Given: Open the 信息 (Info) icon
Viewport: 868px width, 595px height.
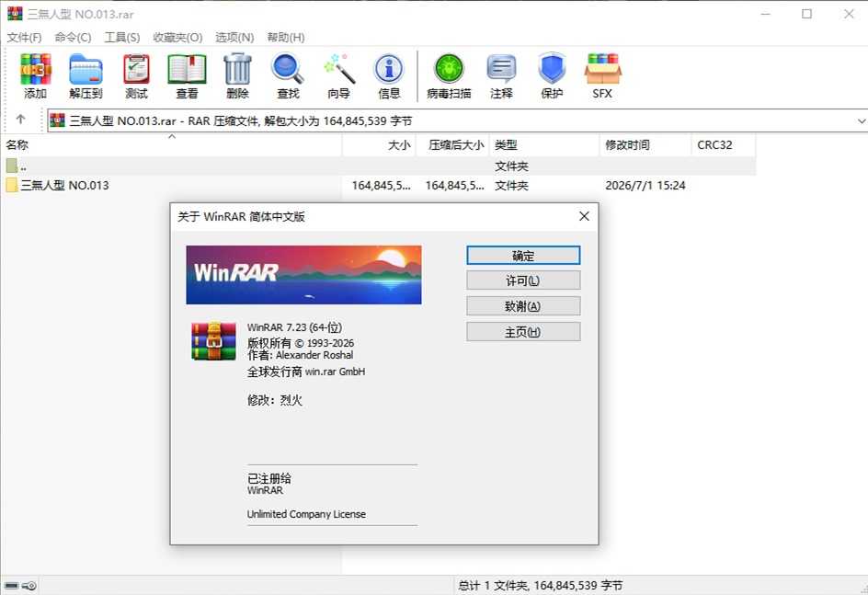Looking at the screenshot, I should (x=389, y=69).
